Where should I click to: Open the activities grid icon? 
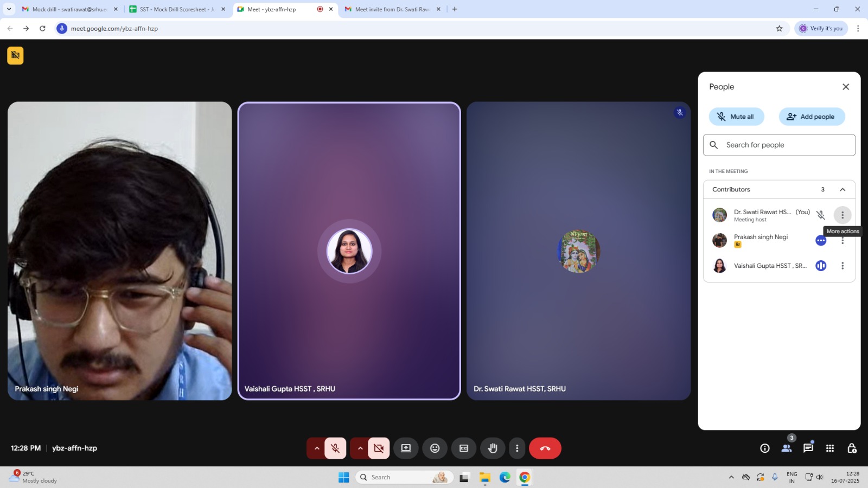coord(830,448)
